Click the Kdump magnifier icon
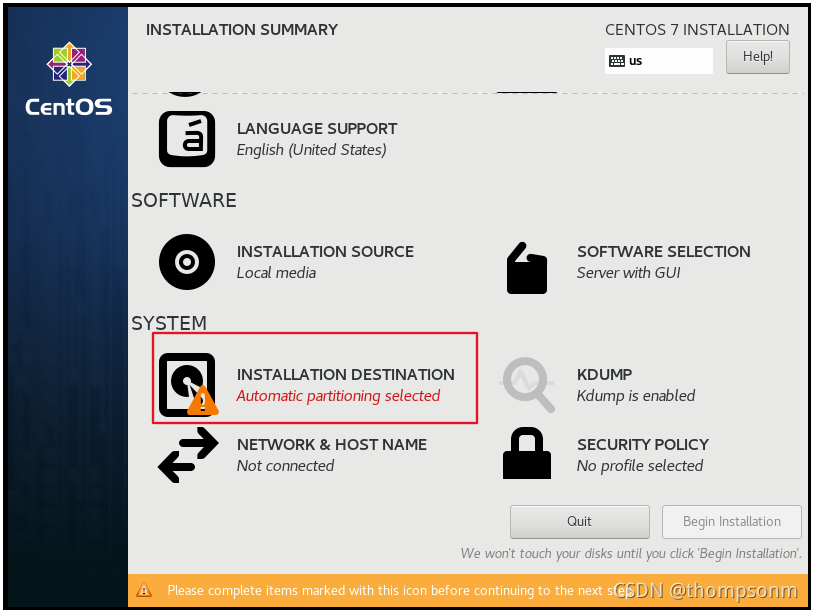 click(527, 384)
